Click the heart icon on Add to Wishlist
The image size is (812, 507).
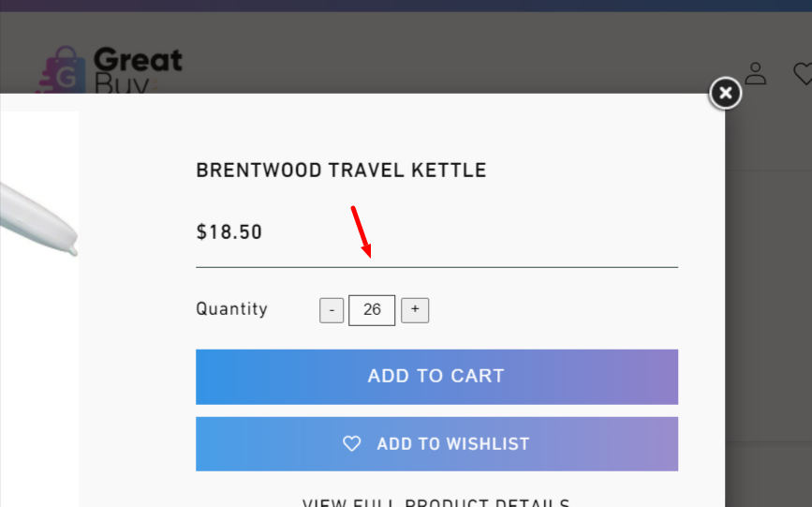tap(351, 443)
